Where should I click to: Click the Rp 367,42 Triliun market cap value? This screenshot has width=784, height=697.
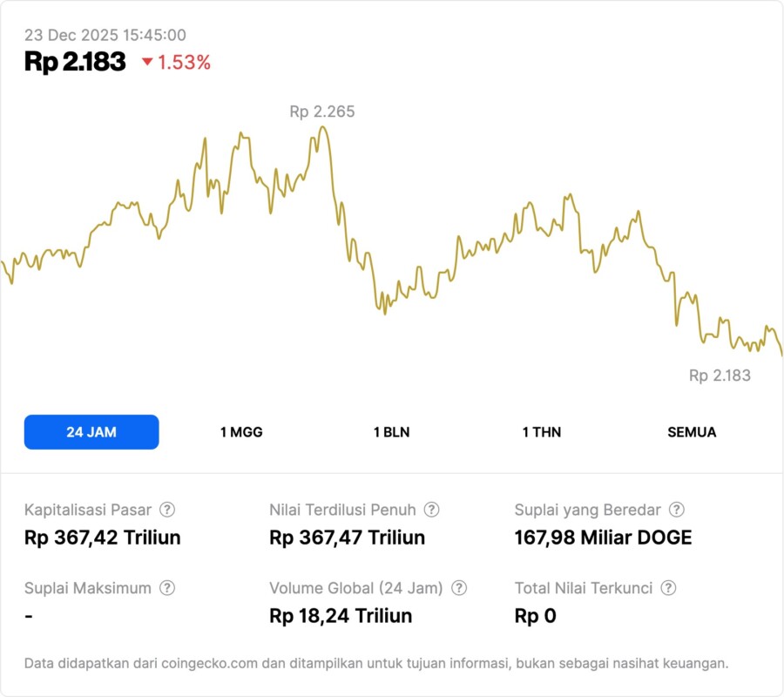[103, 538]
